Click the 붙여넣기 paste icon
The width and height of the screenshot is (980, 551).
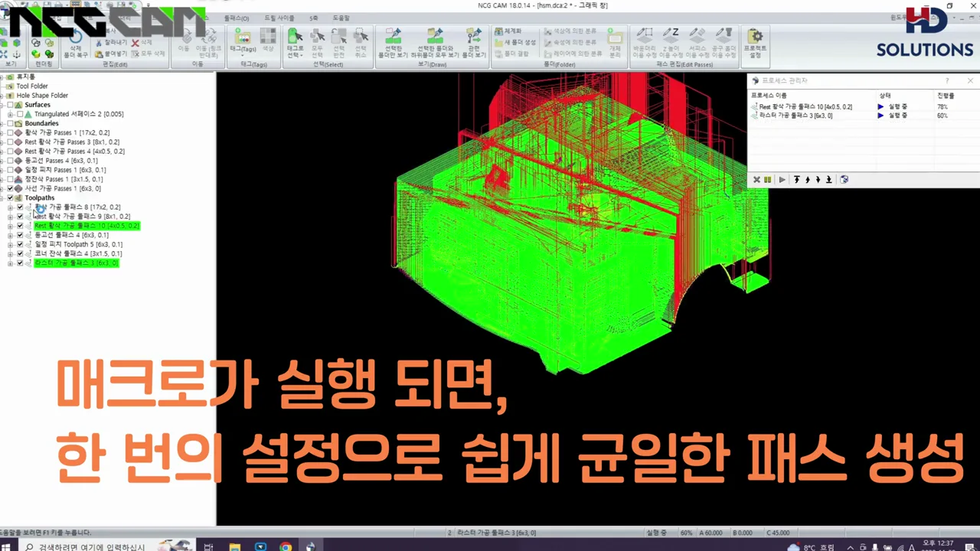click(99, 54)
